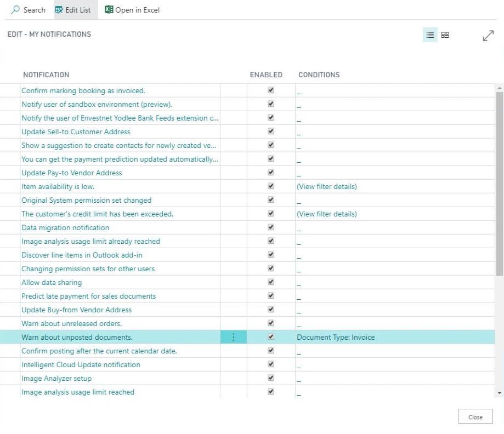Open Update Sell-to Customer Address notification

pyautogui.click(x=76, y=132)
